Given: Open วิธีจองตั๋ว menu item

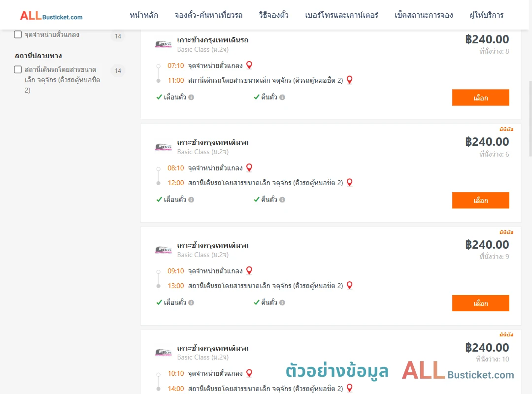Looking at the screenshot, I should [274, 15].
